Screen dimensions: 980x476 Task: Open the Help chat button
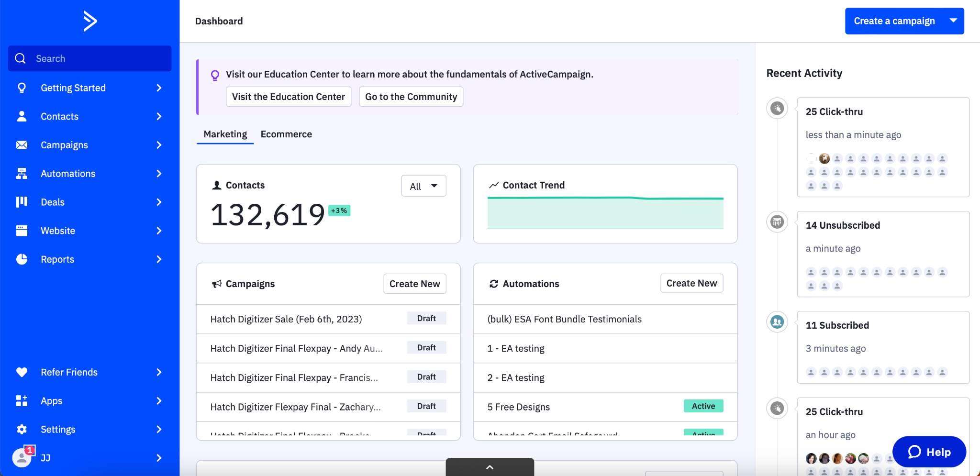[929, 452]
